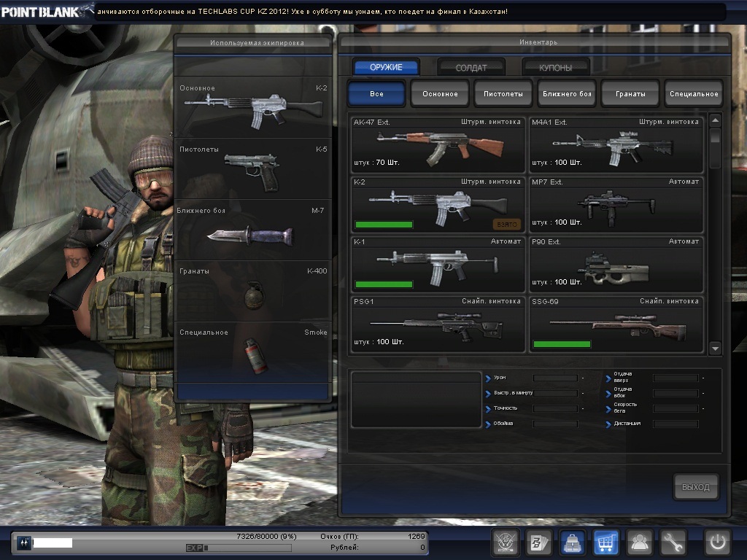
Task: Click the 'штук : 70 Шт.' AK-47 count
Action: (x=376, y=163)
